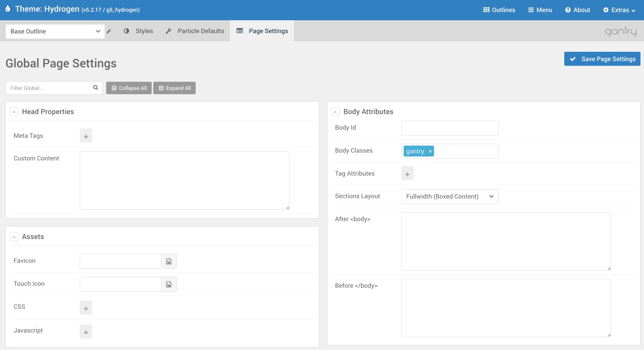Image resolution: width=644 pixels, height=350 pixels.
Task: Click into the Body Id input field
Action: click(450, 128)
